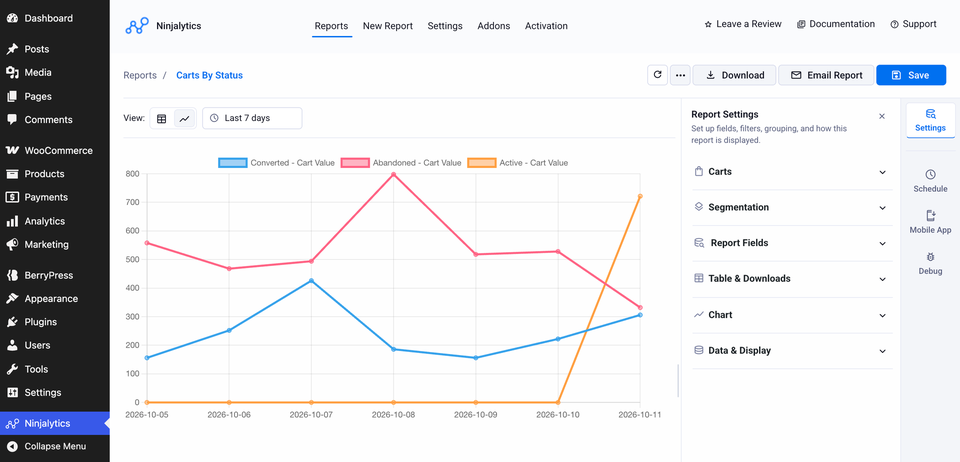
Task: Click the Abandoned peak point on 2026-10-08
Action: point(393,174)
